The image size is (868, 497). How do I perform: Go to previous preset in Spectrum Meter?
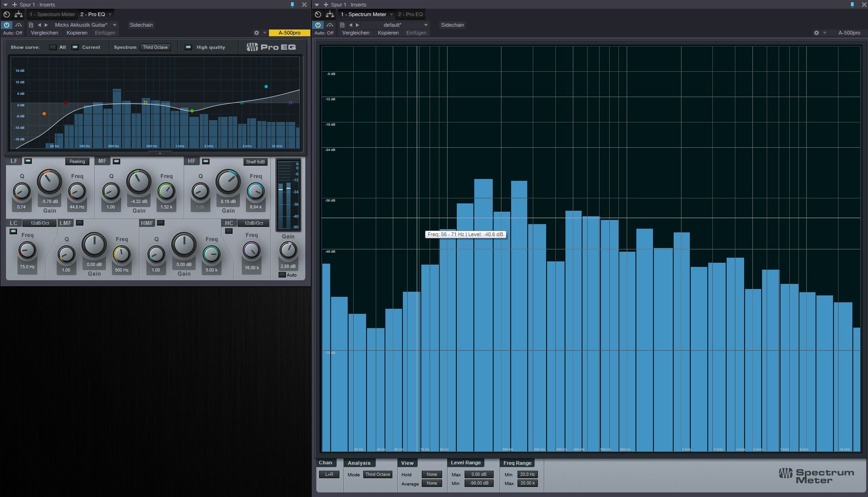351,25
